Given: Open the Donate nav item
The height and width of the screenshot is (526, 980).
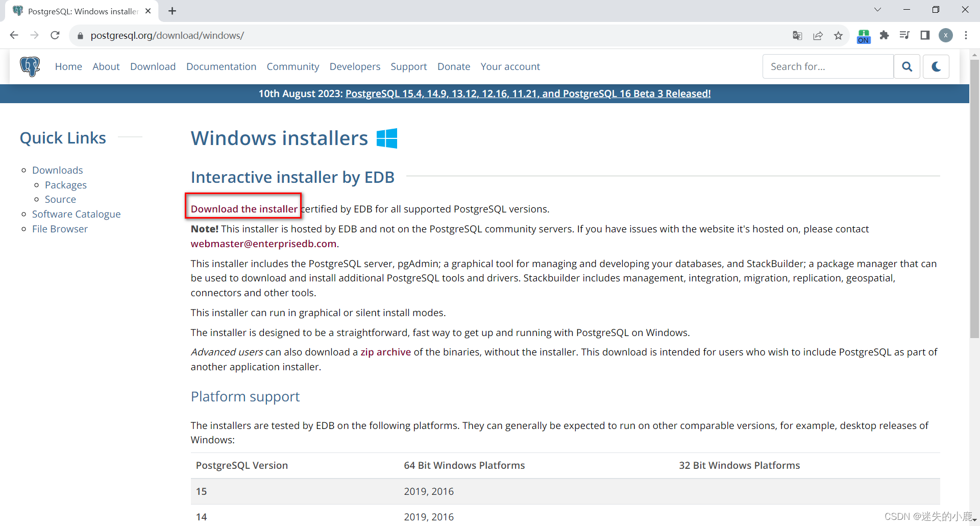Looking at the screenshot, I should click(x=454, y=66).
